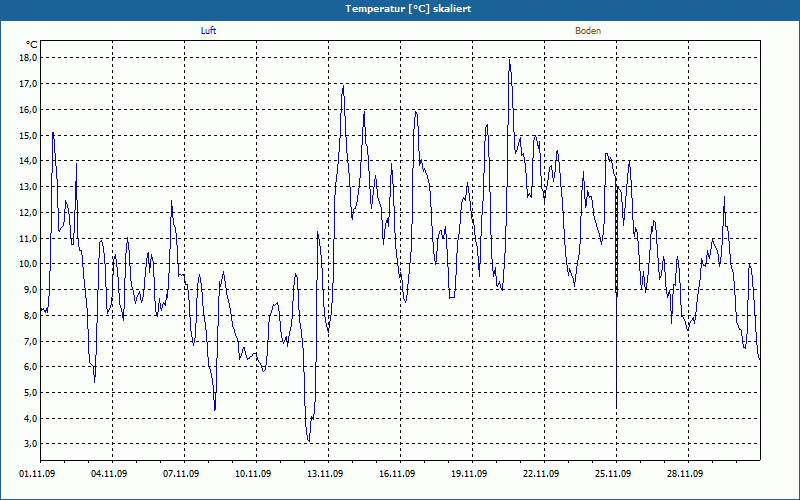The height and width of the screenshot is (500, 800).
Task: Click the 5,0 y-axis value
Action: (30, 392)
